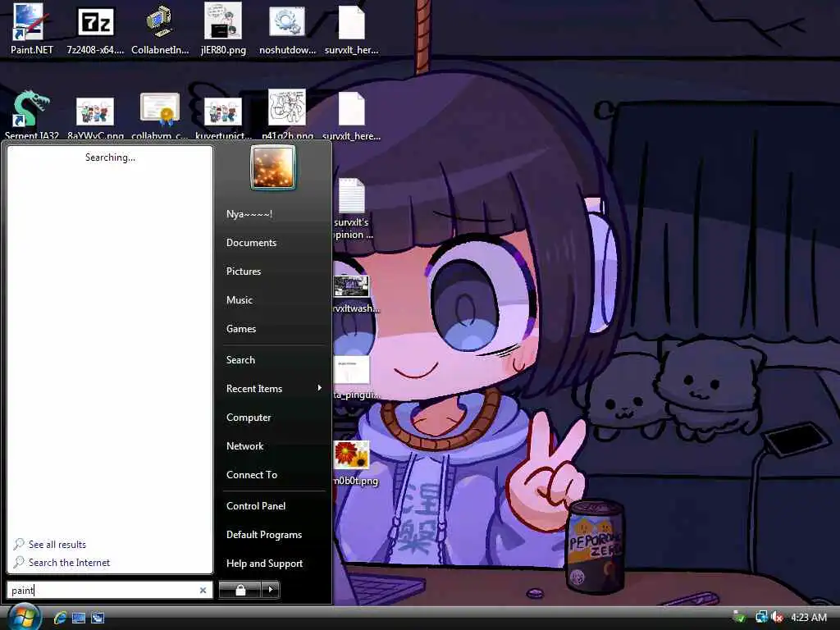This screenshot has height=630, width=840.
Task: Select the m0b0t.png flower image icon
Action: point(354,463)
